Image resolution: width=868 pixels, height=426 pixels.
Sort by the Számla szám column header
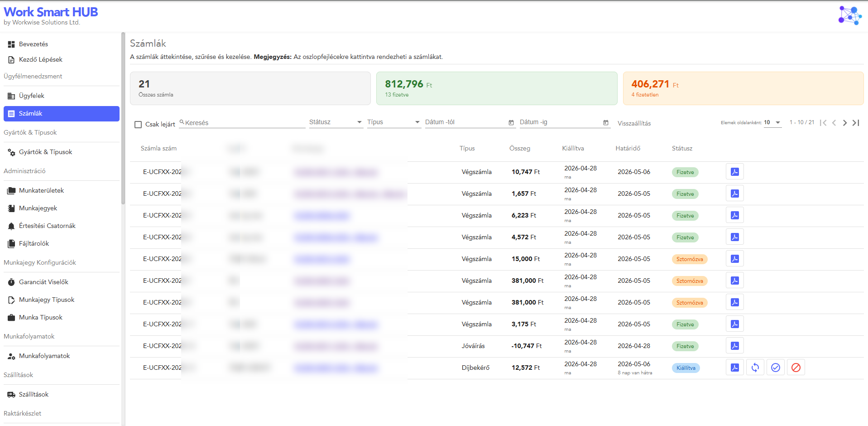tap(158, 148)
